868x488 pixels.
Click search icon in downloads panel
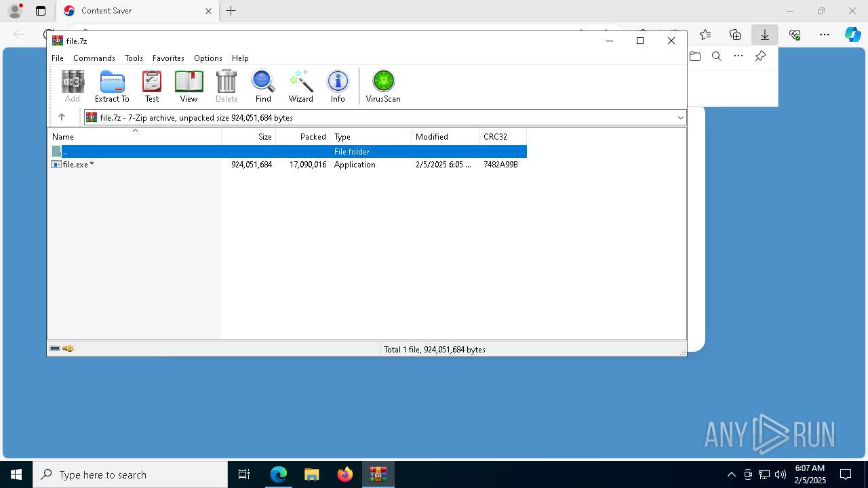click(717, 56)
